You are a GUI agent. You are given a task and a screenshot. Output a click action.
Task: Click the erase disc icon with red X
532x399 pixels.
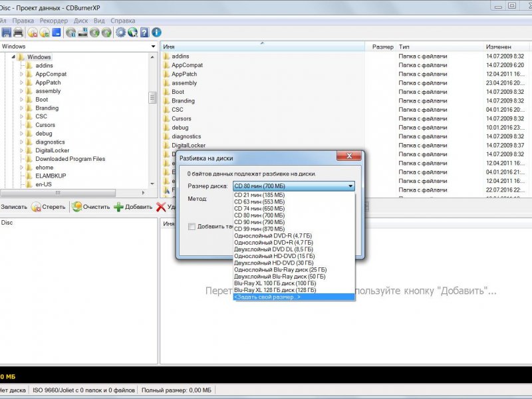click(x=33, y=33)
